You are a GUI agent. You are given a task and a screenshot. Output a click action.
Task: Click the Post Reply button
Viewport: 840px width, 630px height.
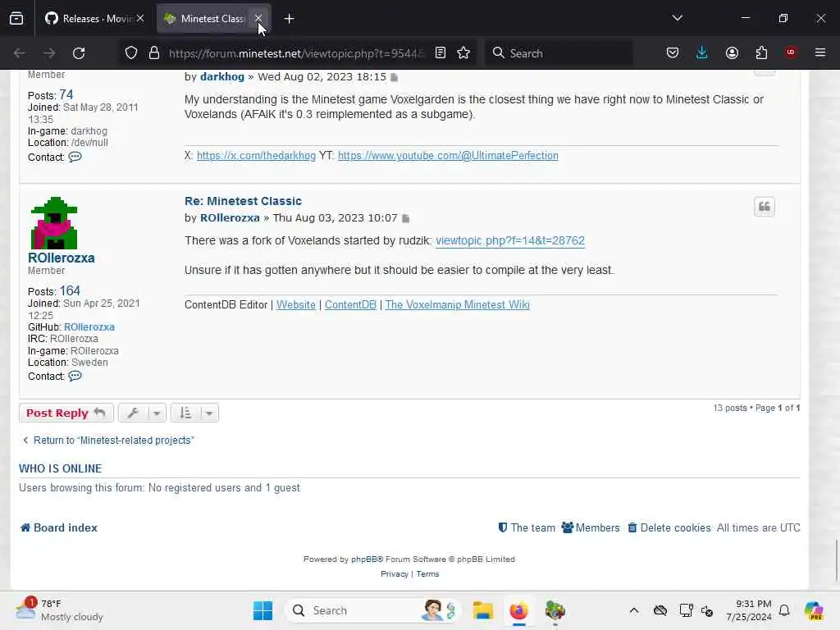[66, 413]
